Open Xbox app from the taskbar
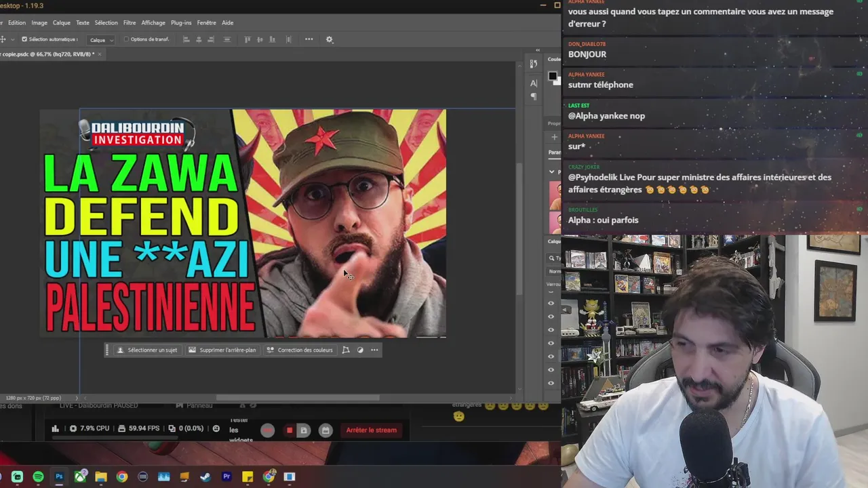The width and height of the screenshot is (868, 488). pos(80,477)
